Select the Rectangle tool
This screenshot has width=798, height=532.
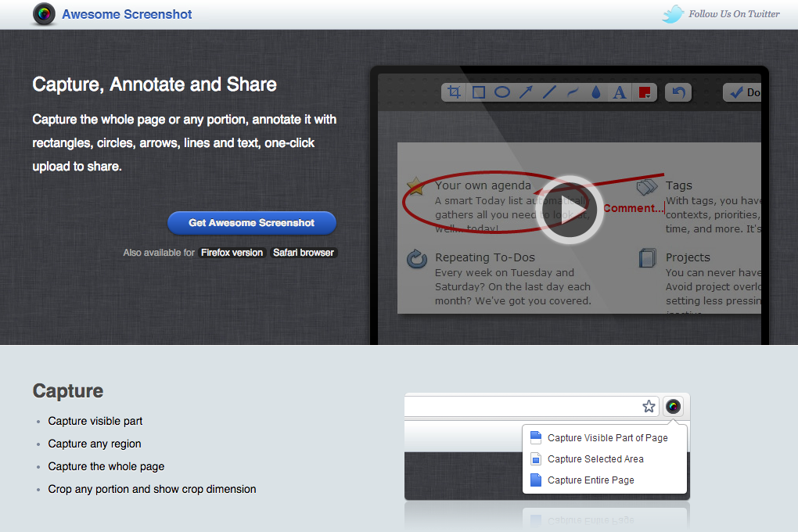click(x=478, y=92)
